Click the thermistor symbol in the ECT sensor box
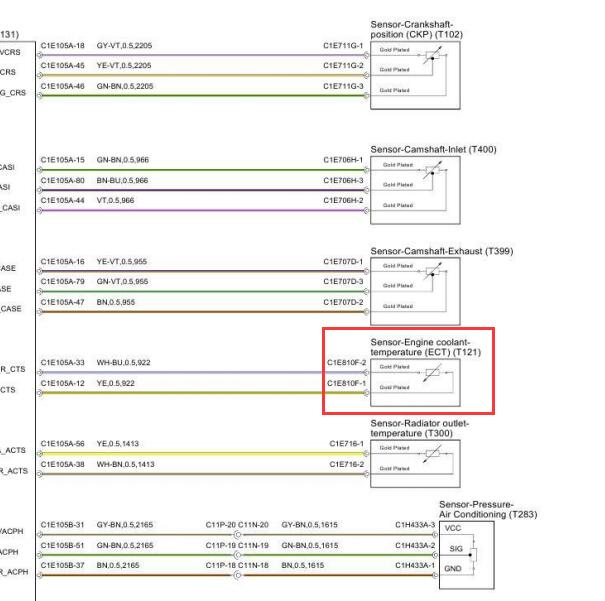This screenshot has width=605, height=601. [x=433, y=373]
